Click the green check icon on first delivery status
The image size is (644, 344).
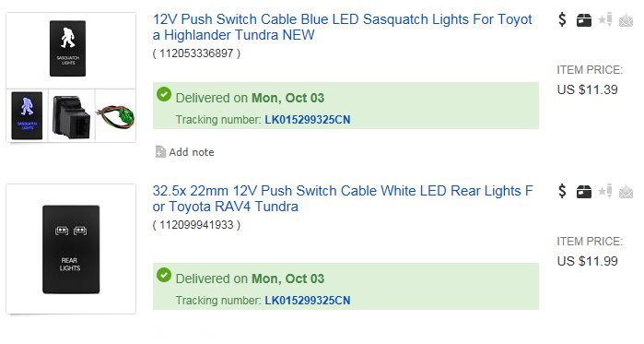coord(164,94)
